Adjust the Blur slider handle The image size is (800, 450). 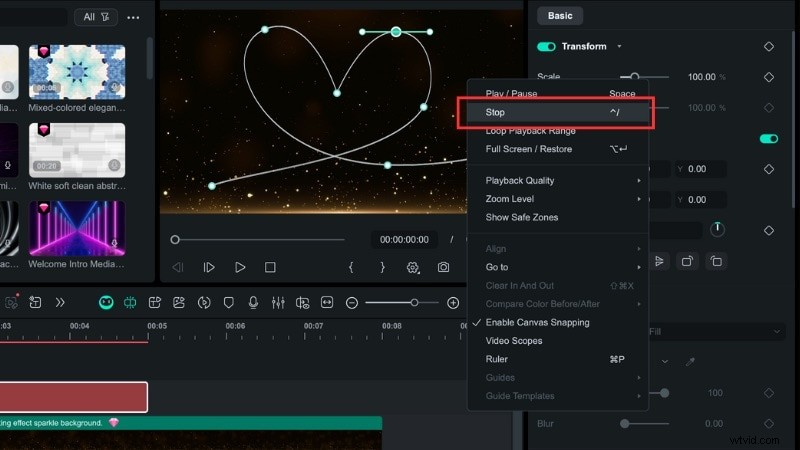pos(624,423)
